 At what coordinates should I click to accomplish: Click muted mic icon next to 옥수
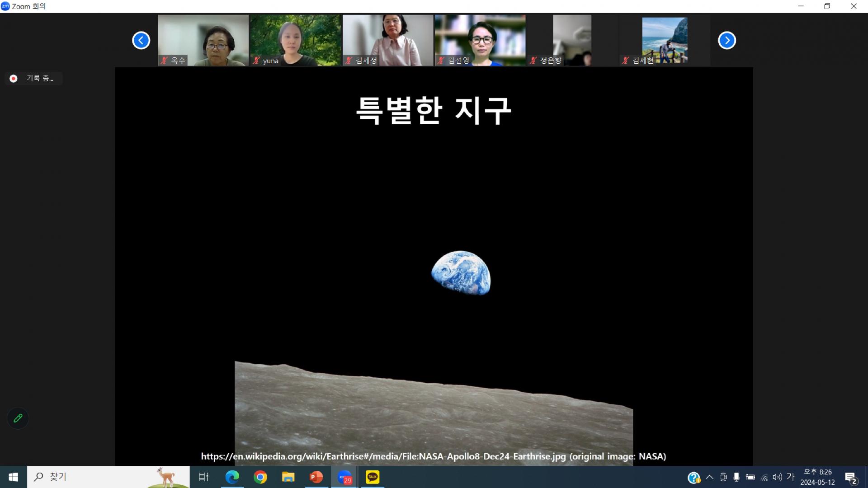165,61
